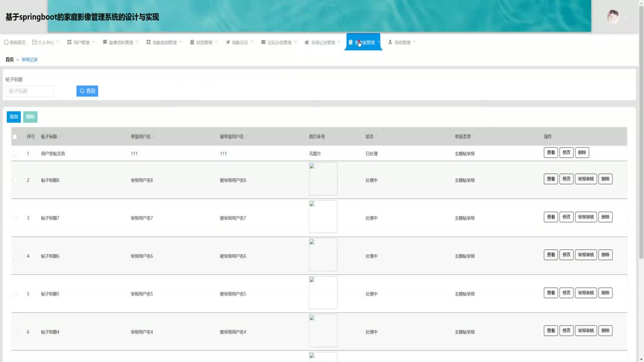The width and height of the screenshot is (644, 362).
Task: Click 修改 for 帖子标题8 row
Action: [567, 179]
